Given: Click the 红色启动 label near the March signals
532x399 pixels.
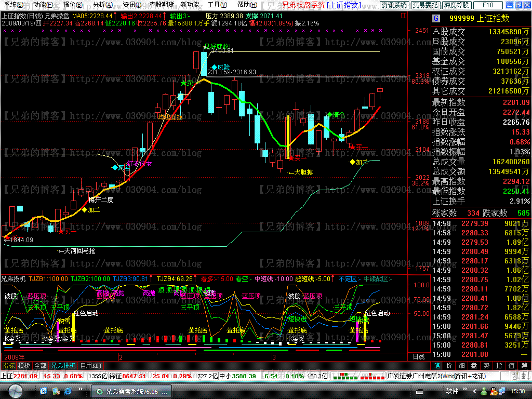Looking at the screenshot, I should [x=378, y=313].
